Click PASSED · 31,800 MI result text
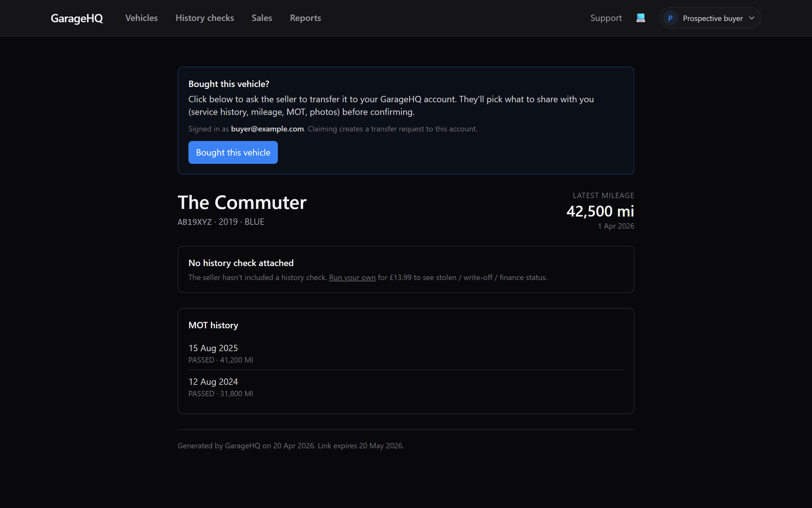The image size is (812, 508). (221, 394)
